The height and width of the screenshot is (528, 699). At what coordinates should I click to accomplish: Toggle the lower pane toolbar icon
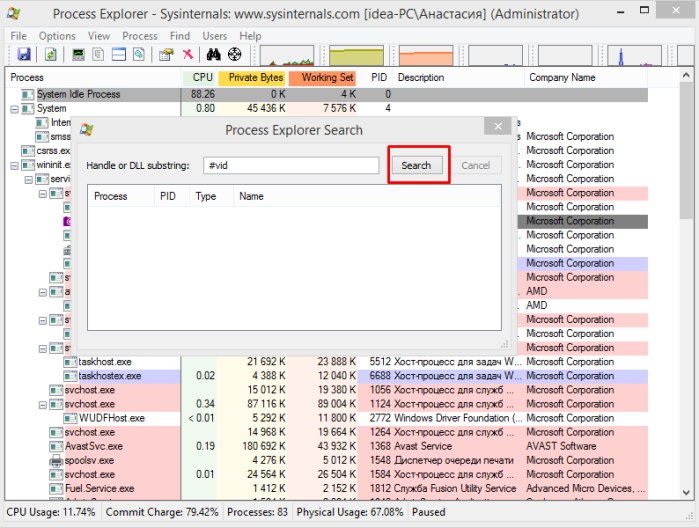119,54
